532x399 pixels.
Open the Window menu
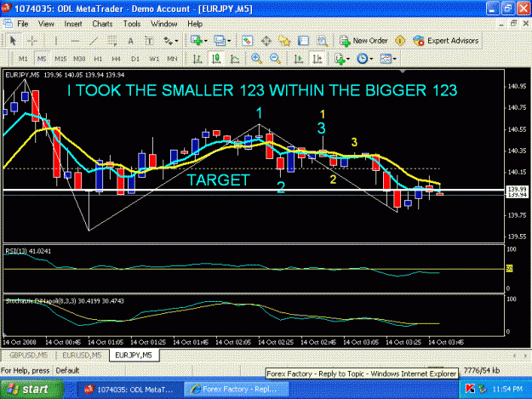[x=164, y=24]
